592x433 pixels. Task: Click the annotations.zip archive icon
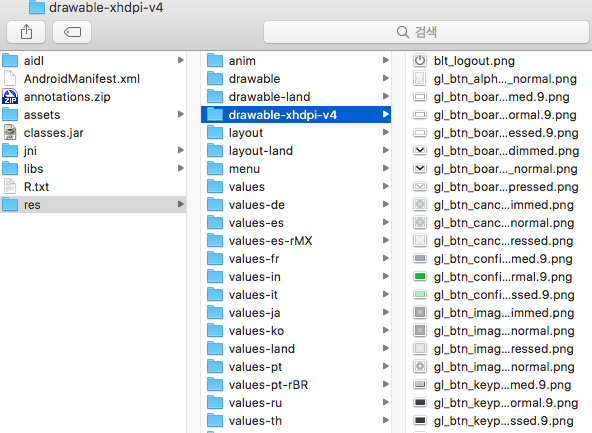click(10, 97)
